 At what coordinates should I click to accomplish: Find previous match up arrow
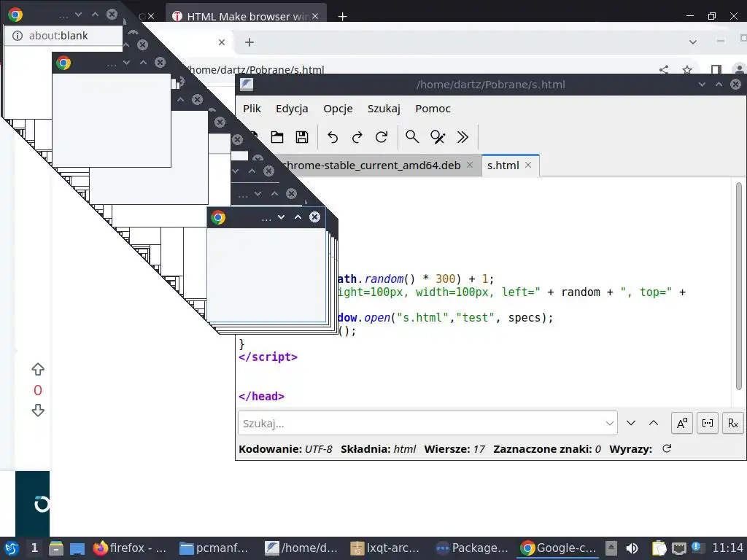pos(654,423)
